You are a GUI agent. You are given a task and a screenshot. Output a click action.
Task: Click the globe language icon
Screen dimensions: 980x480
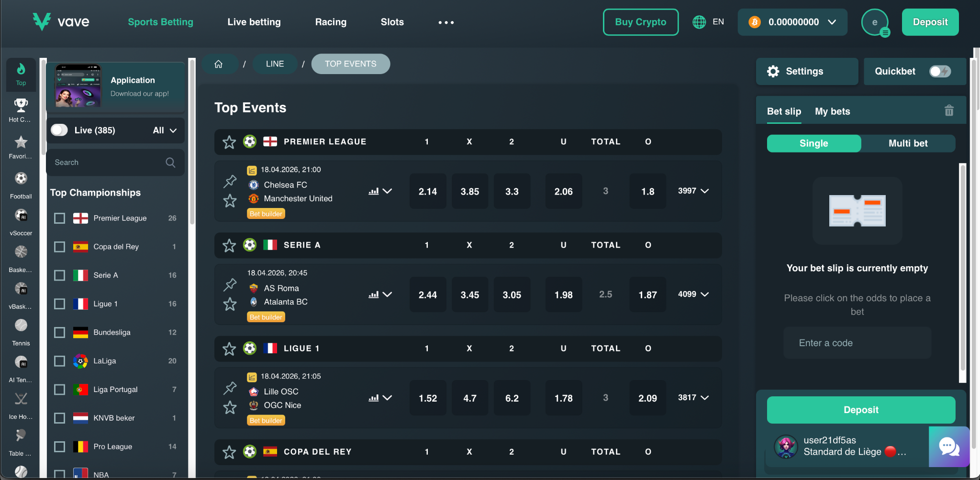(699, 22)
